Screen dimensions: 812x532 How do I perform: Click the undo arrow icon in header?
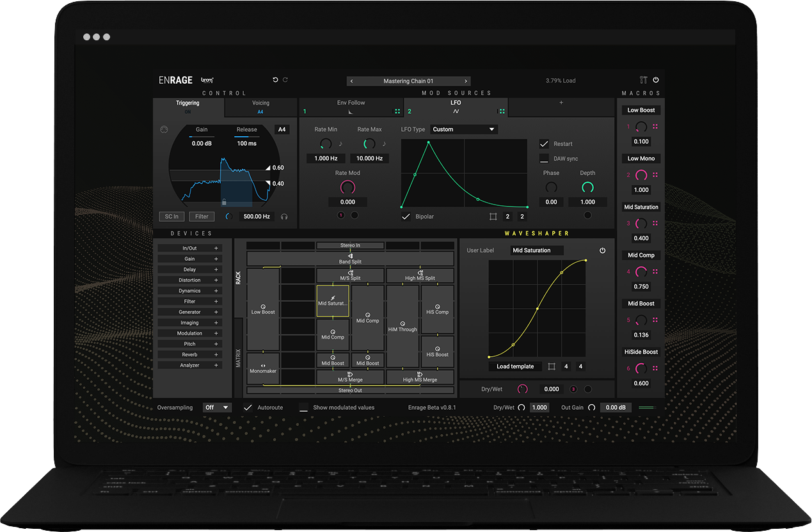(x=275, y=80)
